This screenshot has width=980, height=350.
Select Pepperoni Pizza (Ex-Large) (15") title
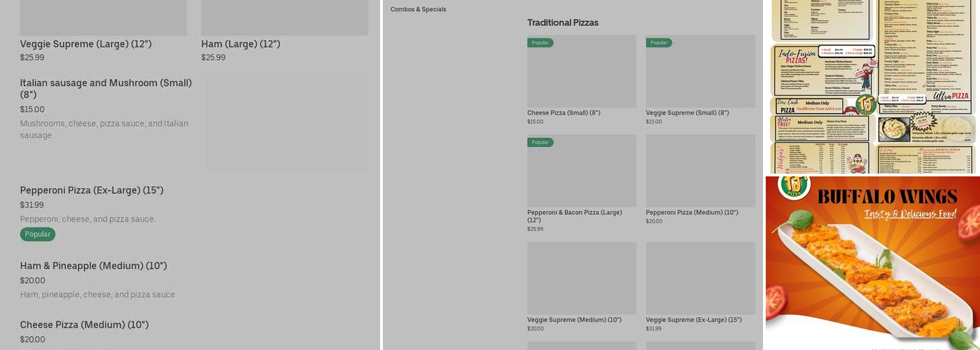(92, 190)
